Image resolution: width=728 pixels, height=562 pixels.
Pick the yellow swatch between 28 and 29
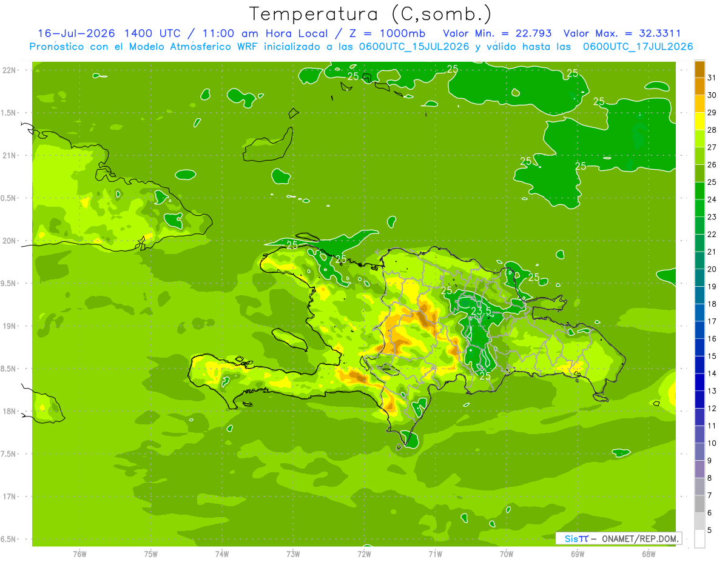pos(699,121)
